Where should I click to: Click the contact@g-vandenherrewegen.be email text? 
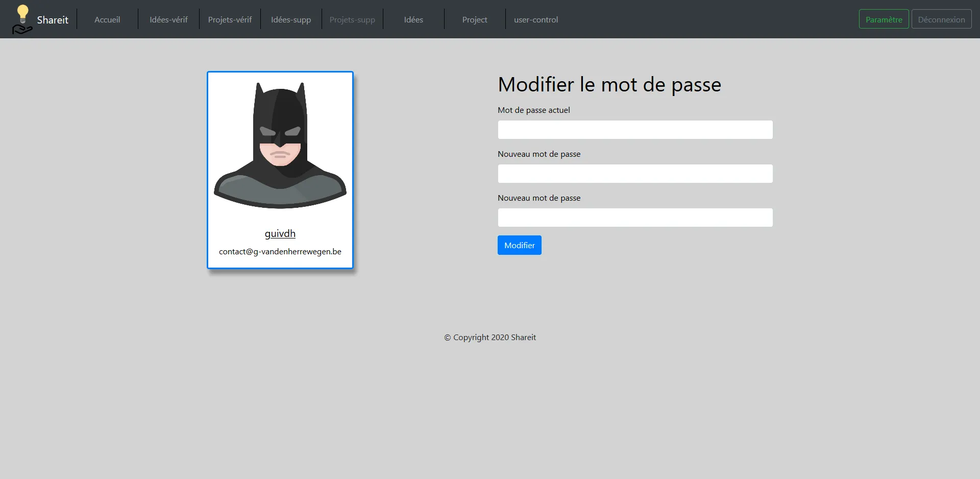pyautogui.click(x=280, y=252)
